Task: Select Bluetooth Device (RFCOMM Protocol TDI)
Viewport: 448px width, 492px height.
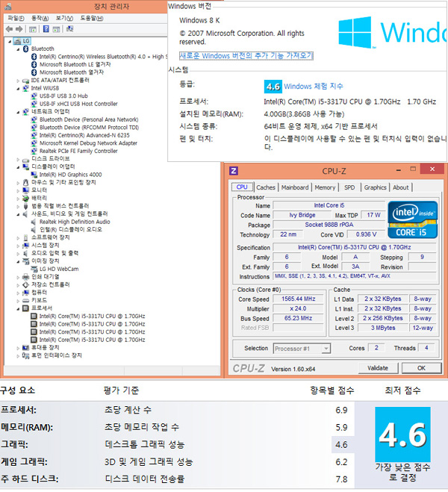Action: pos(89,128)
